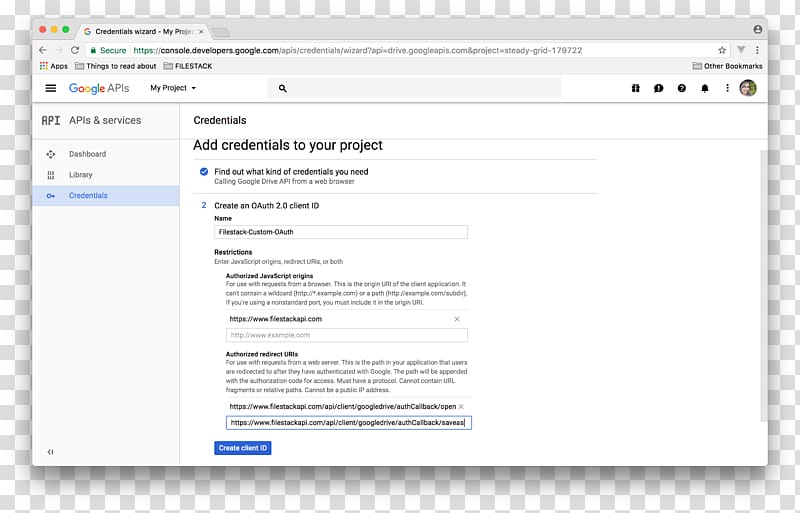Open the feedback alert icon

pyautogui.click(x=659, y=88)
